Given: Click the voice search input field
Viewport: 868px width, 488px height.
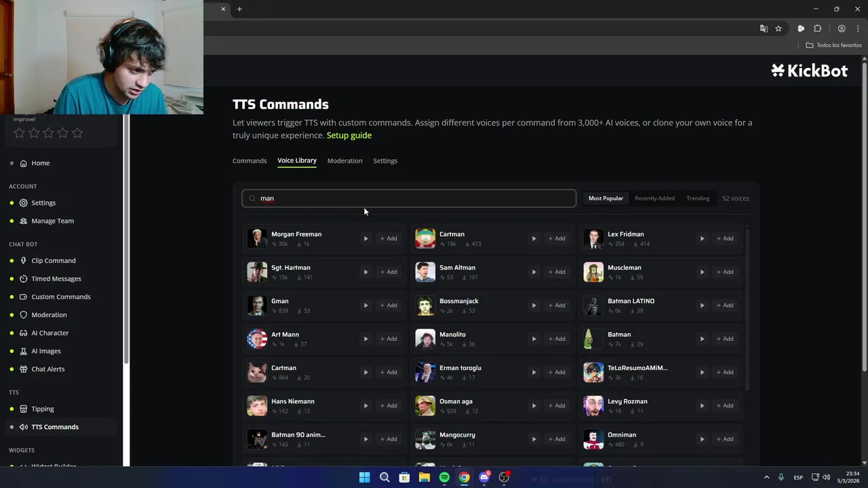Looking at the screenshot, I should tap(409, 199).
